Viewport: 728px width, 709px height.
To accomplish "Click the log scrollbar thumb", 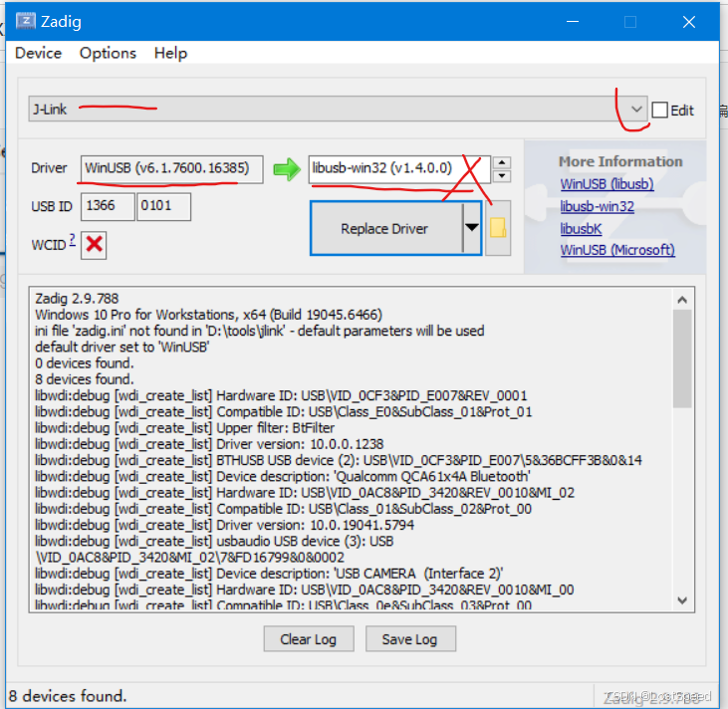I will (x=682, y=358).
